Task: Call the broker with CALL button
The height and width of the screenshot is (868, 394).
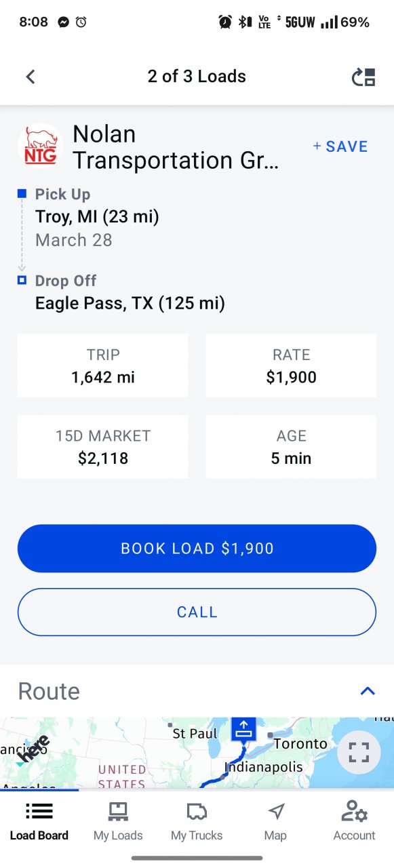Action: click(x=197, y=612)
